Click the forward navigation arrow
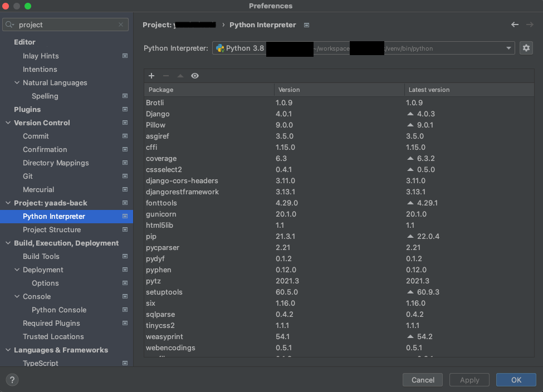Viewport: 543px width, 392px height. click(x=529, y=24)
